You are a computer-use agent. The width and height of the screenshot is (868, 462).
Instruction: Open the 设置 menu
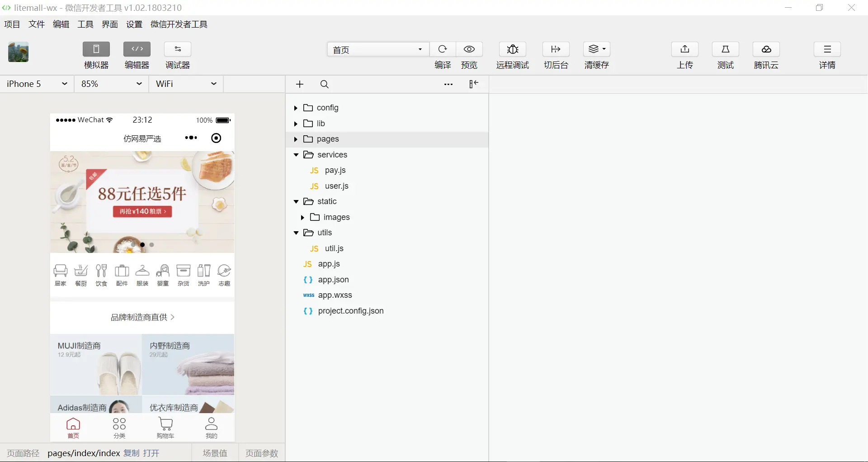tap(134, 24)
